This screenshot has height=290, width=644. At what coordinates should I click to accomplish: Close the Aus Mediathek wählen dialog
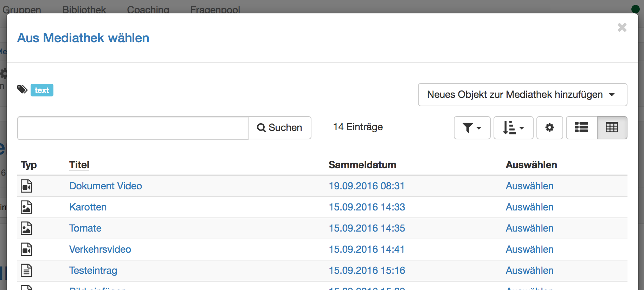(x=622, y=27)
